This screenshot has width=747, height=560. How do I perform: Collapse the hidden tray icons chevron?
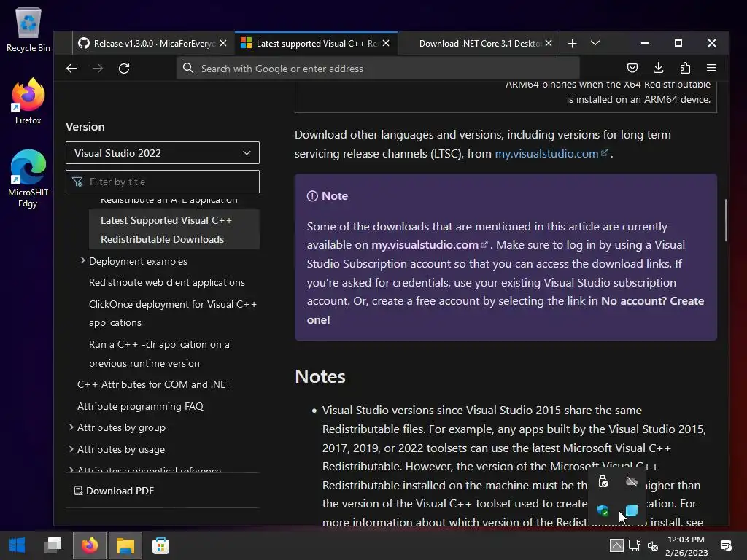pos(616,545)
